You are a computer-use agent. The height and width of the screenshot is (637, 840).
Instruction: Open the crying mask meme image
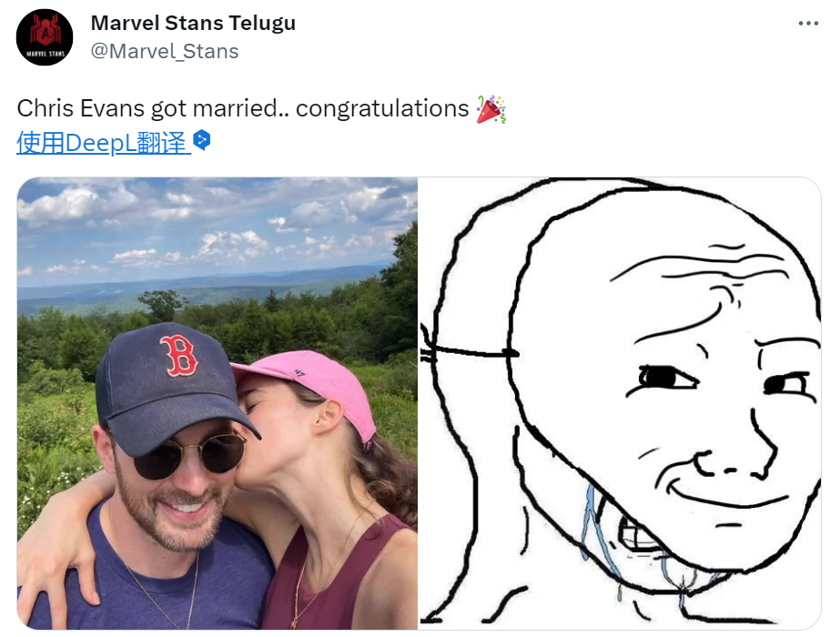pyautogui.click(x=620, y=403)
